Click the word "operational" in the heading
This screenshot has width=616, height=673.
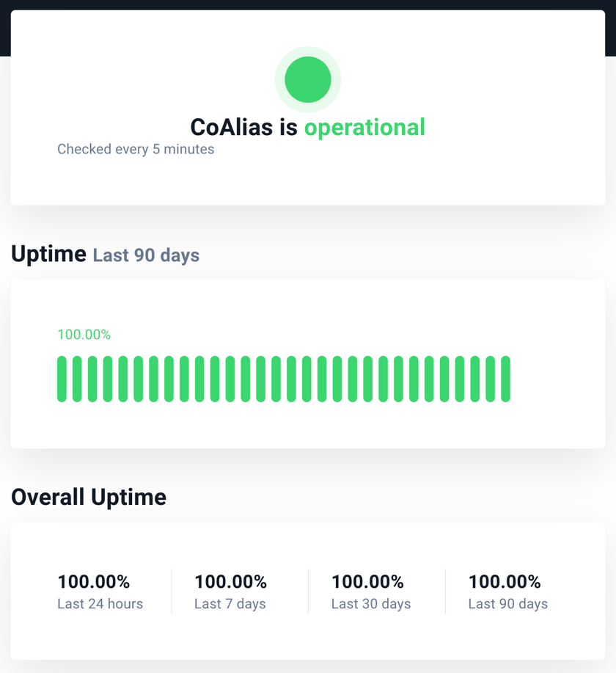tap(364, 128)
